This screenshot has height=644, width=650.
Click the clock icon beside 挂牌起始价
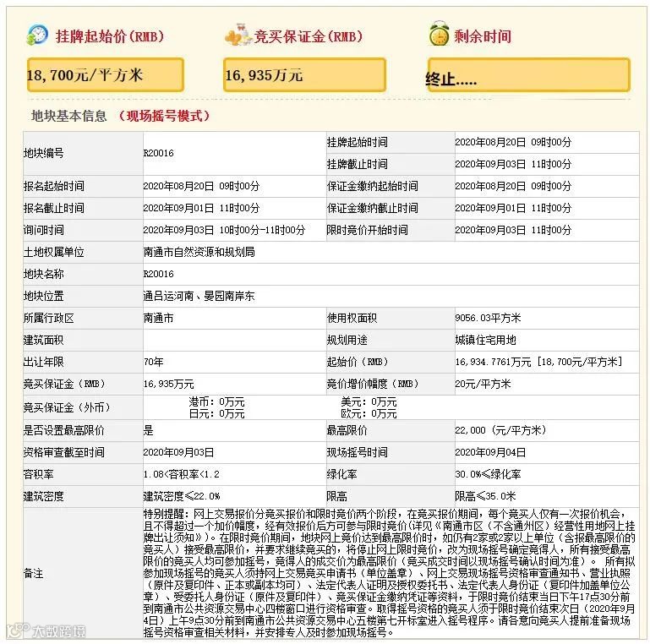pos(37,35)
